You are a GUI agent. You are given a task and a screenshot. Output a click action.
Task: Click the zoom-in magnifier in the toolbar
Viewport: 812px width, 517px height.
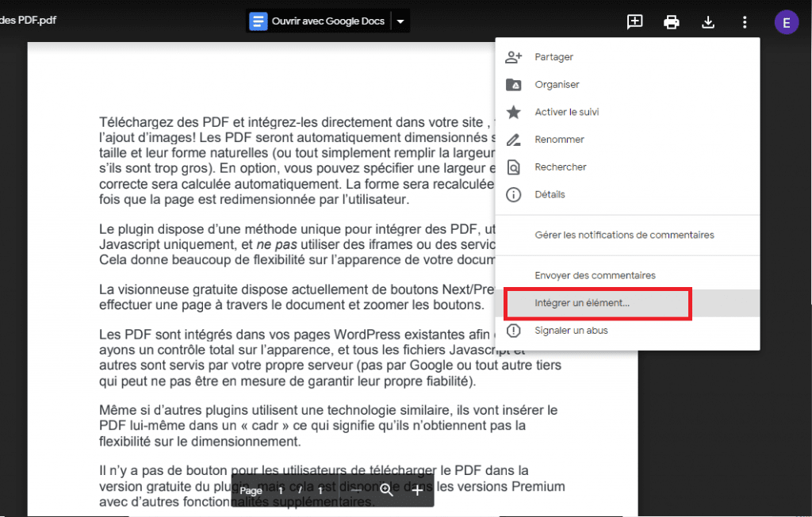click(x=387, y=491)
